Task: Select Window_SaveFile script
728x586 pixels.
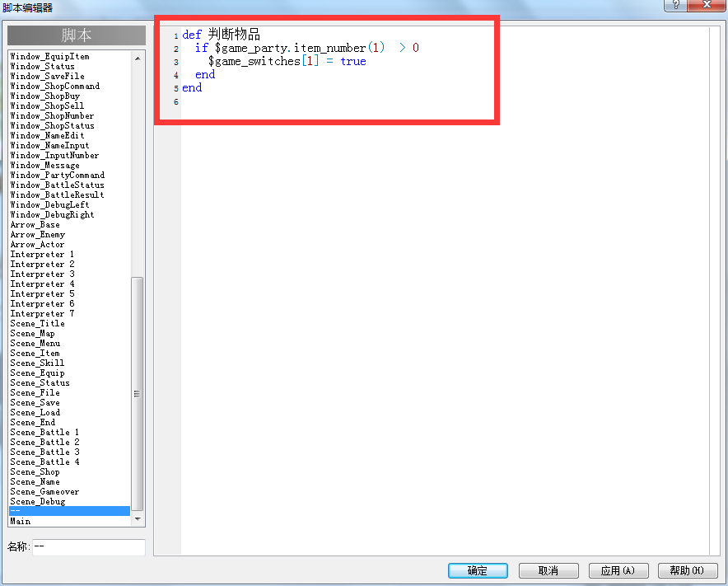Action: click(48, 76)
